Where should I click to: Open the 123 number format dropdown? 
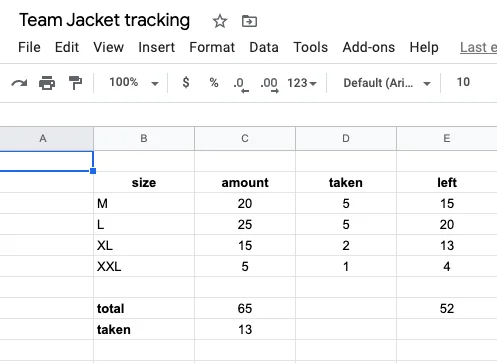[302, 83]
